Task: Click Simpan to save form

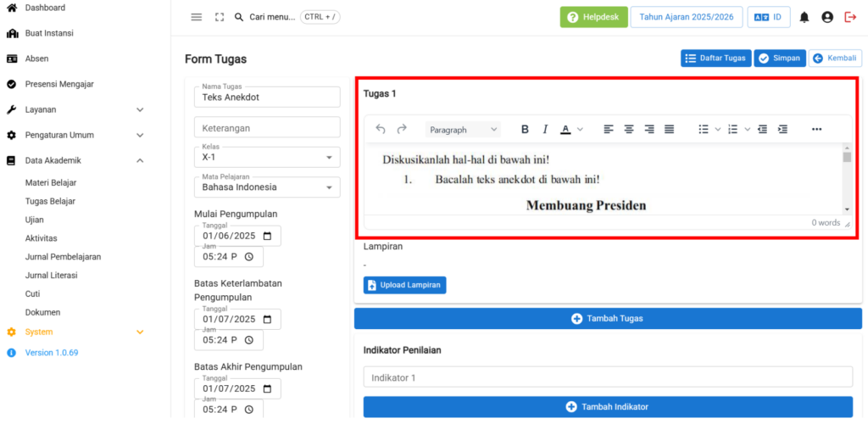Action: tap(780, 59)
